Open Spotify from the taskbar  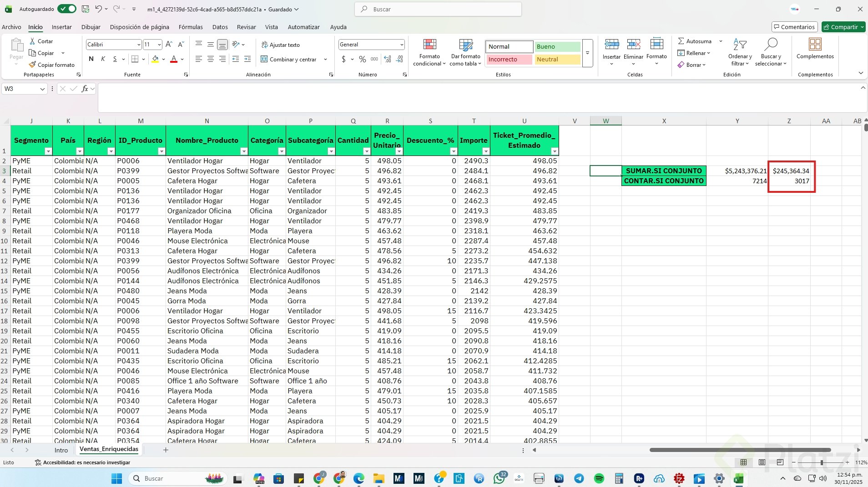[599, 478]
